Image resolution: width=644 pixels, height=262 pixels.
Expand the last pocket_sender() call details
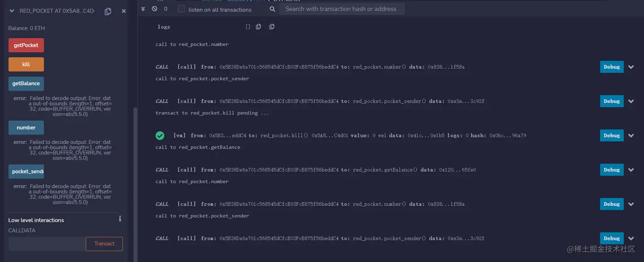click(x=631, y=239)
